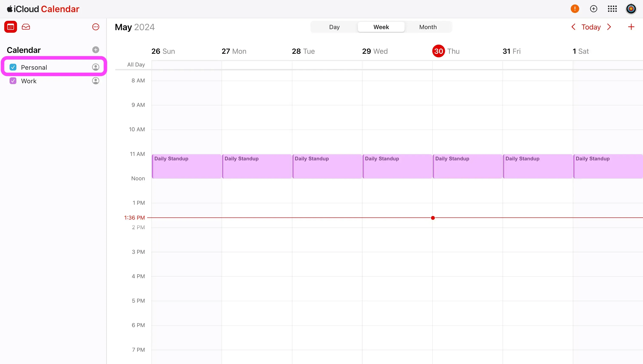Go to next week with the right chevron
Viewport: 643px width, 364px height.
(609, 27)
